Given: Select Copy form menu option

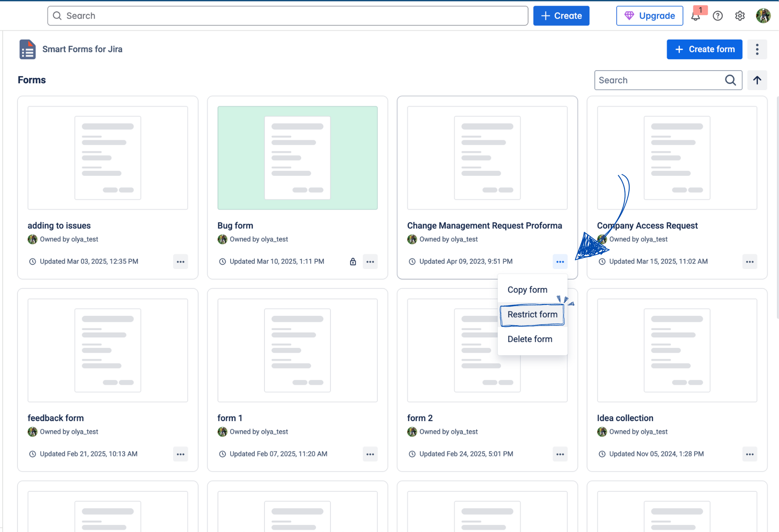Looking at the screenshot, I should pos(527,290).
